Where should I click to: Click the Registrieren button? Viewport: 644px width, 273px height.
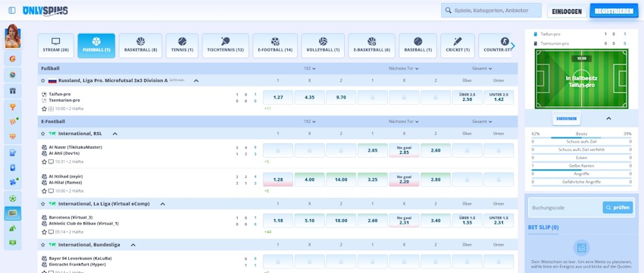tap(614, 11)
